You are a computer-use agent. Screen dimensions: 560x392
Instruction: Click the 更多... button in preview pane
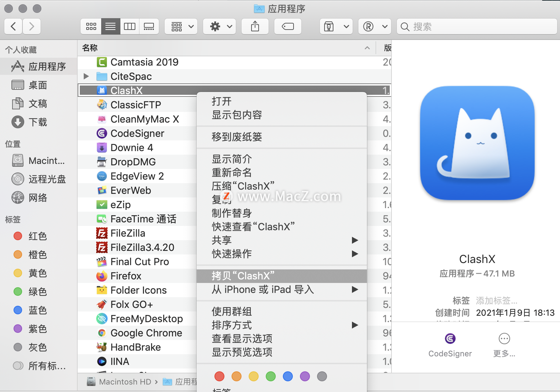(x=504, y=345)
